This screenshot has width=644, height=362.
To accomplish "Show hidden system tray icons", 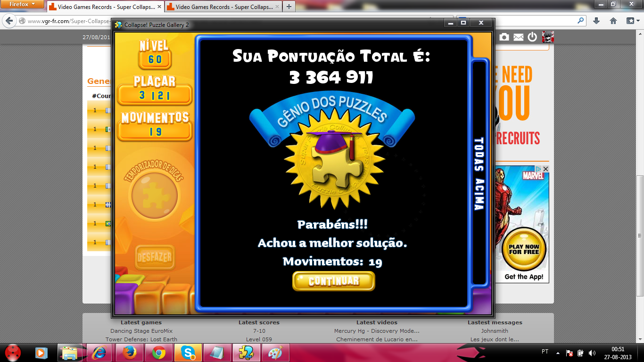I will click(x=558, y=353).
